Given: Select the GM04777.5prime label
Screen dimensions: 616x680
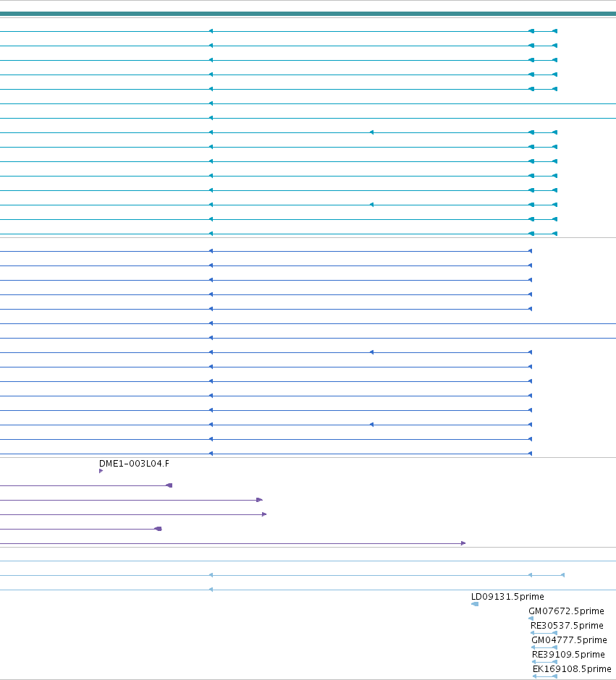Looking at the screenshot, I should 569,640.
